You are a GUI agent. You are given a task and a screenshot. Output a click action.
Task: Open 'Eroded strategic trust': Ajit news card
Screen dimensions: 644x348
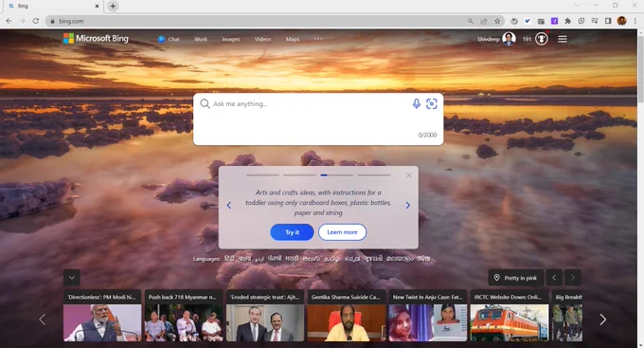tap(265, 316)
